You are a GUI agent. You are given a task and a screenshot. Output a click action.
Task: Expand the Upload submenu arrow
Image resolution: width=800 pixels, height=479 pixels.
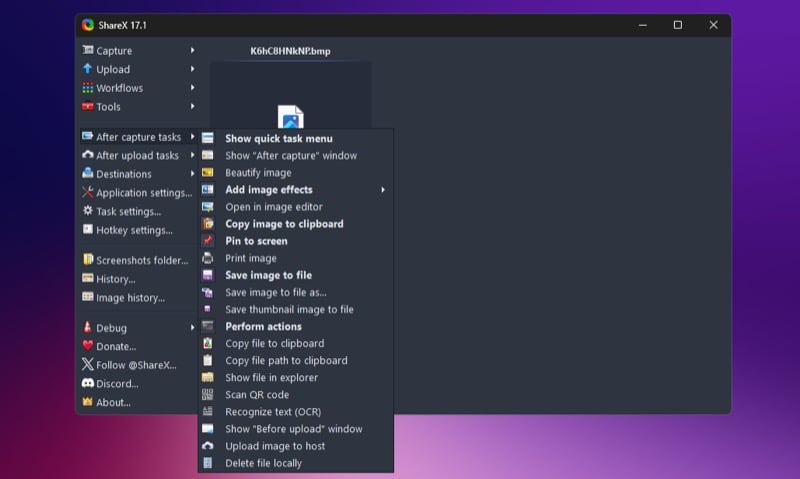(x=192, y=69)
